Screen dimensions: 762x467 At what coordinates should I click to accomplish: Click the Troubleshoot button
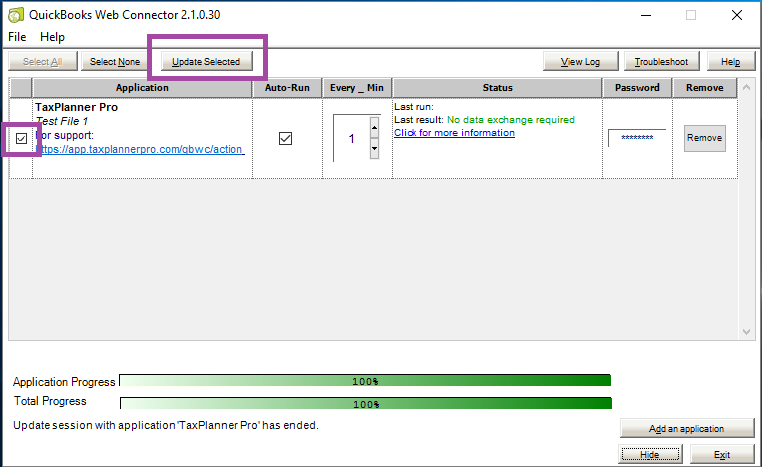point(661,62)
